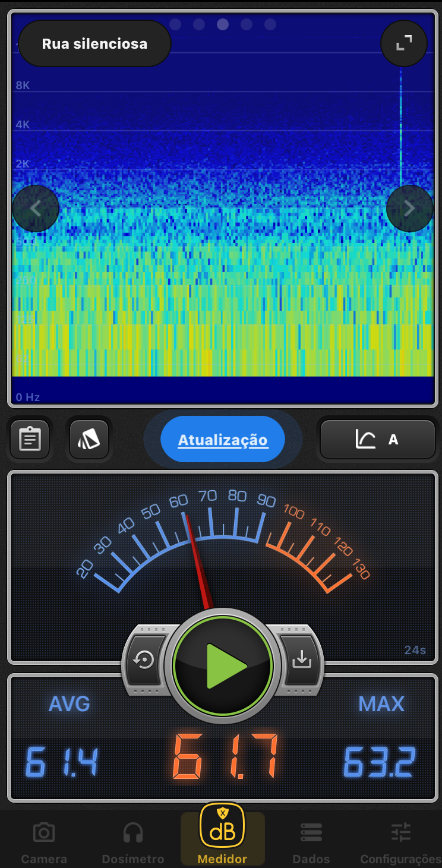The width and height of the screenshot is (442, 868).
Task: Reset the measurement with circular arrow
Action: click(144, 660)
